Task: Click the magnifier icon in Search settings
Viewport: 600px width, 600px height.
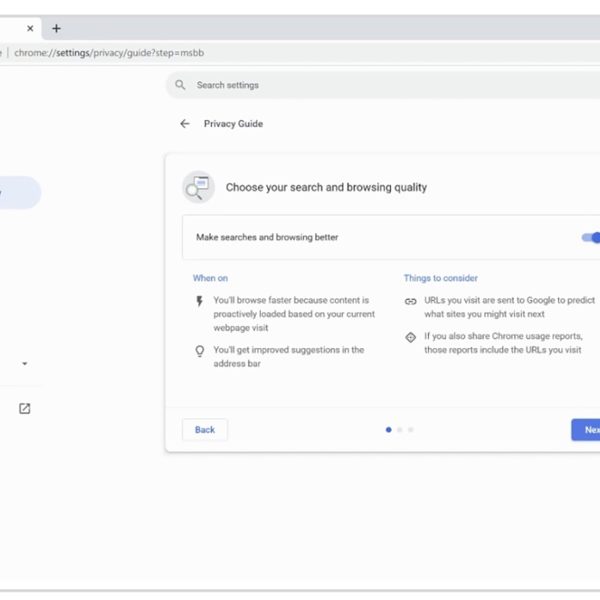Action: pyautogui.click(x=180, y=85)
